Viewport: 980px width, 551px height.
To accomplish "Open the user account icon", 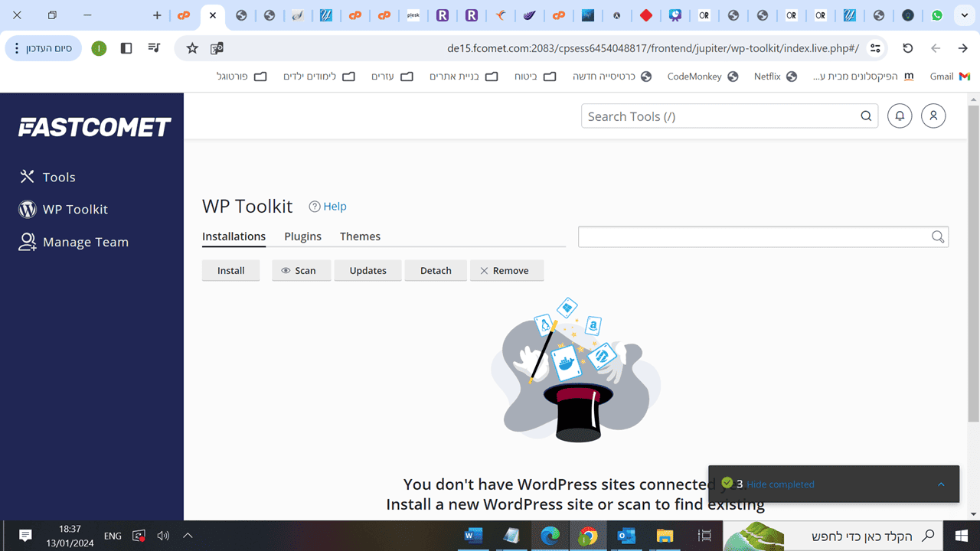I will [933, 116].
